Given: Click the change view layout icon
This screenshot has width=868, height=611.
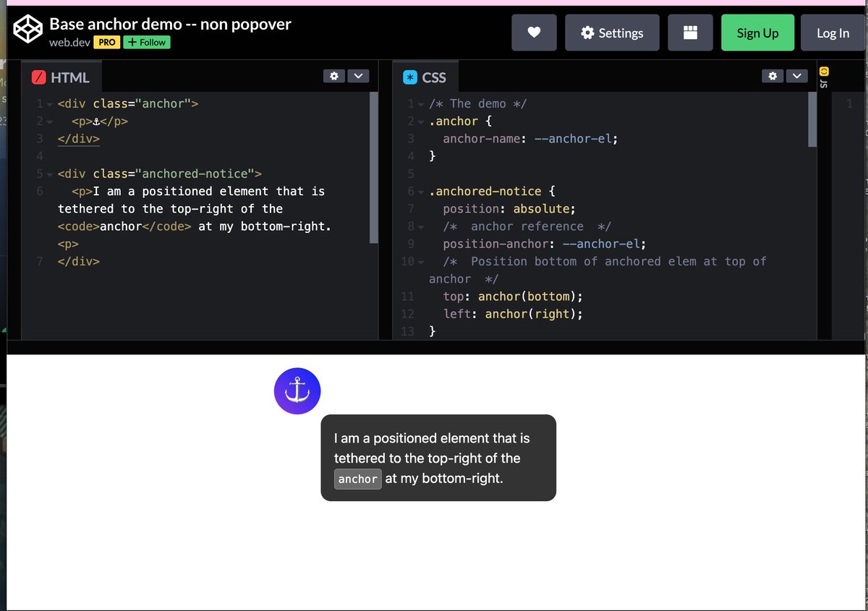Looking at the screenshot, I should (690, 33).
